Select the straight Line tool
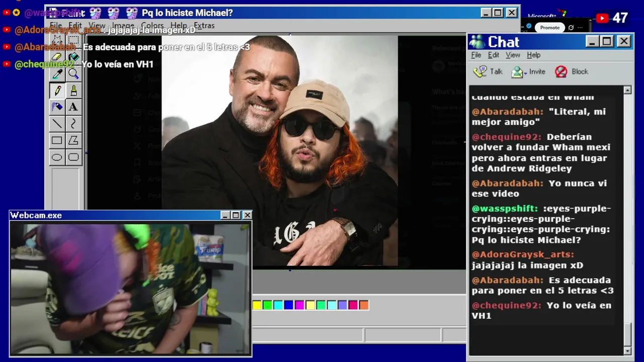Screen dimensions: 644x362 (x=57, y=124)
